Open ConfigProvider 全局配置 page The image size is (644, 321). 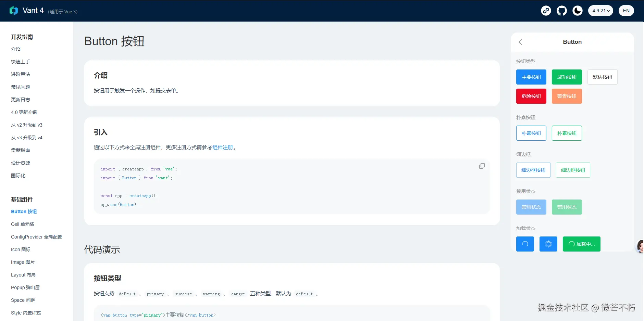[36, 237]
